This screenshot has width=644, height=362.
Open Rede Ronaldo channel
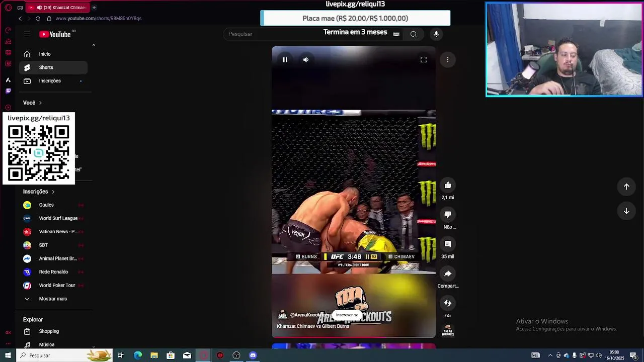(x=53, y=272)
